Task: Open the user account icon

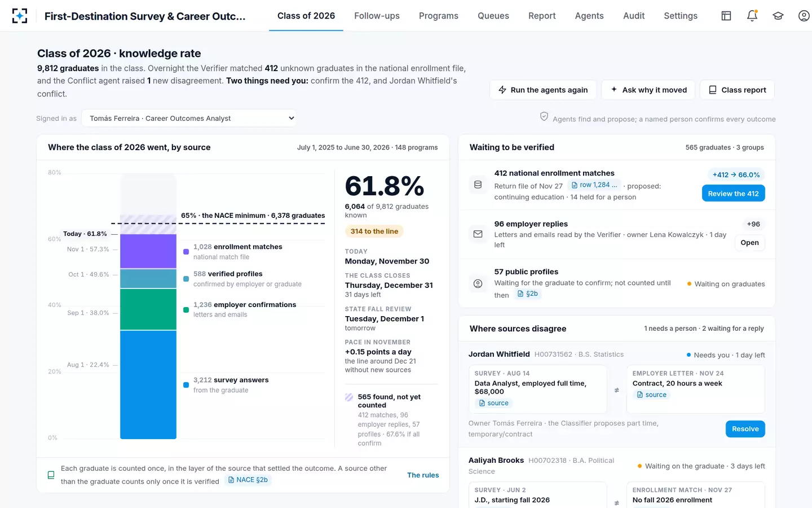Action: pos(804,16)
